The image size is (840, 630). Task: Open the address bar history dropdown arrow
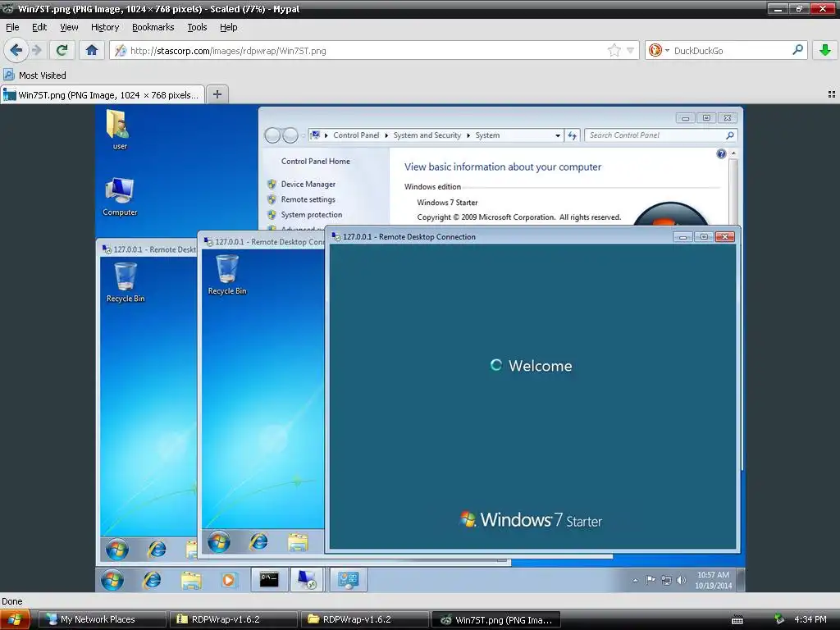631,51
